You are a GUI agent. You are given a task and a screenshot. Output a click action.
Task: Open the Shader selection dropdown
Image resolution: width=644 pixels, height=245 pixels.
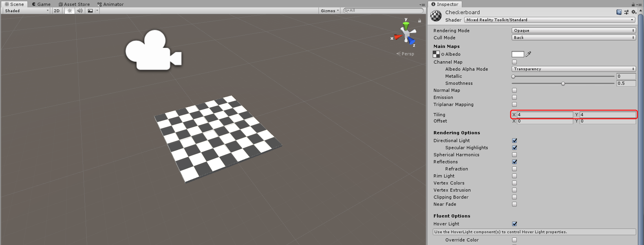tap(549, 20)
